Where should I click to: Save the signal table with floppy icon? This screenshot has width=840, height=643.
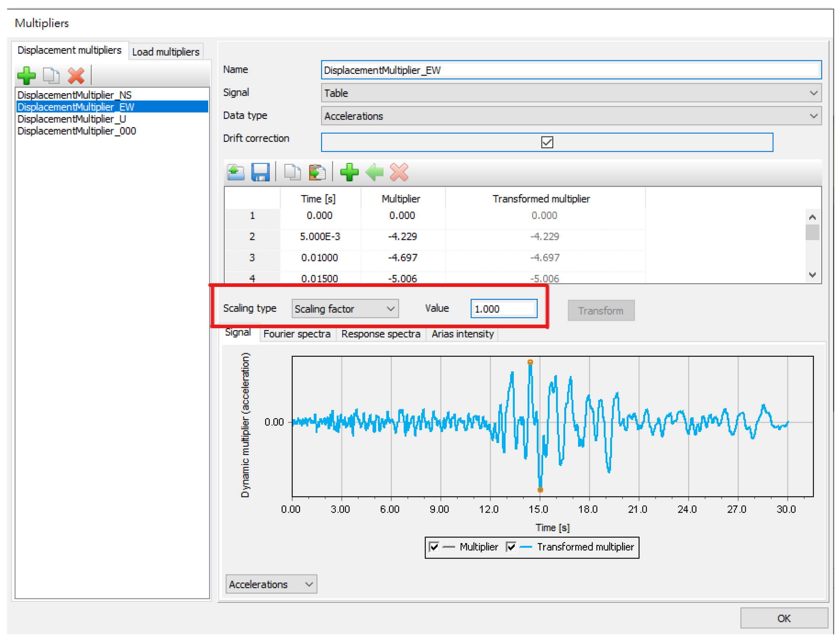tap(261, 173)
